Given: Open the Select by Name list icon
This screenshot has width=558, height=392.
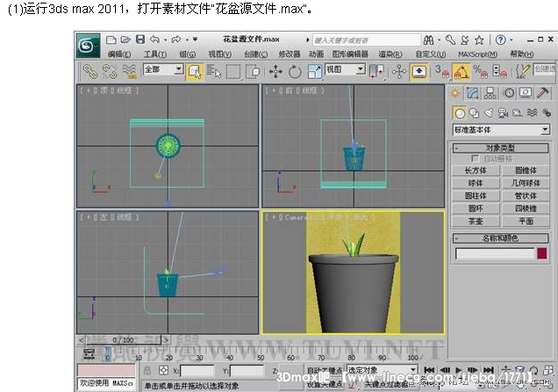Looking at the screenshot, I should (x=213, y=71).
